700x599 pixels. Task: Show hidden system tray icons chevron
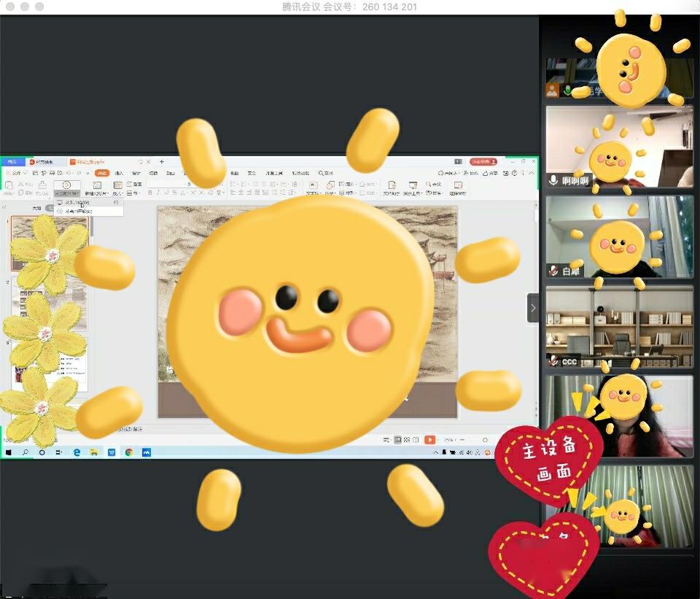click(436, 452)
